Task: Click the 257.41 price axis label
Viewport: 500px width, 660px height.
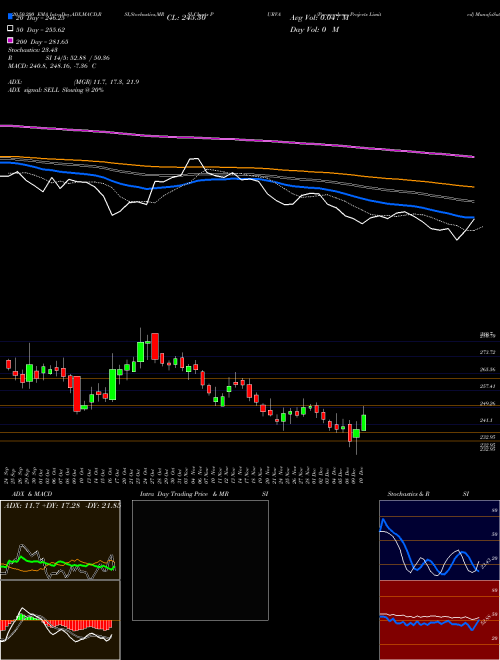Action: point(487,386)
